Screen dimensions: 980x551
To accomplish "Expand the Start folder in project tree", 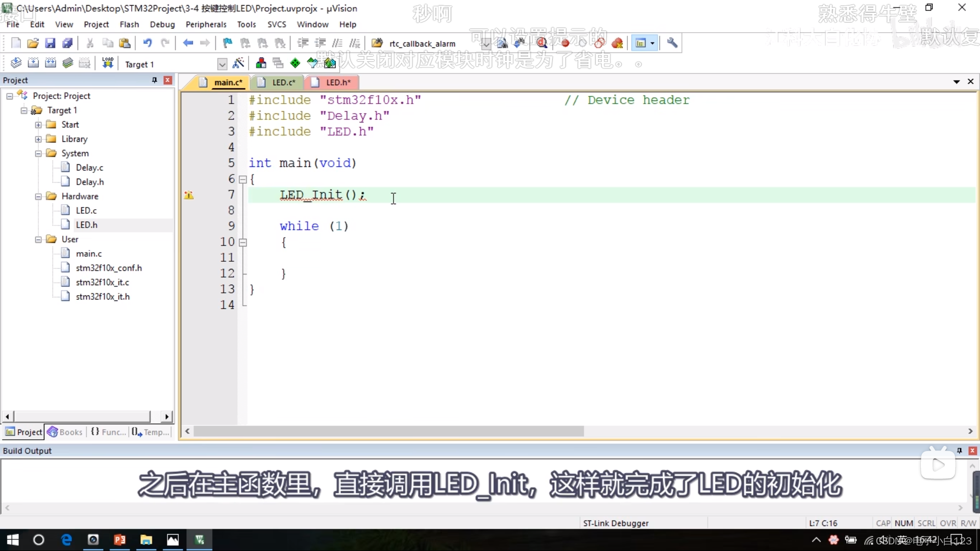I will tap(38, 125).
